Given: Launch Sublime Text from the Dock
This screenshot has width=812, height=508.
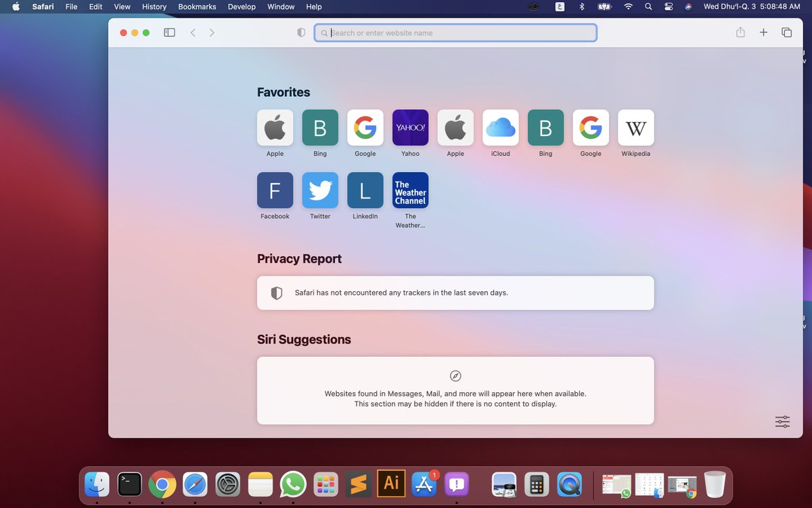Looking at the screenshot, I should pos(359,484).
